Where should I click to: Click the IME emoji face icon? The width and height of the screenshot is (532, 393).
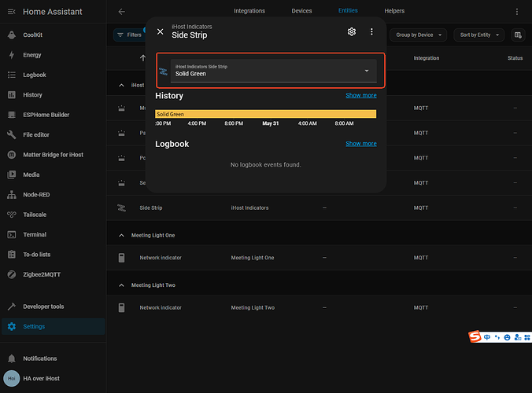(507, 337)
